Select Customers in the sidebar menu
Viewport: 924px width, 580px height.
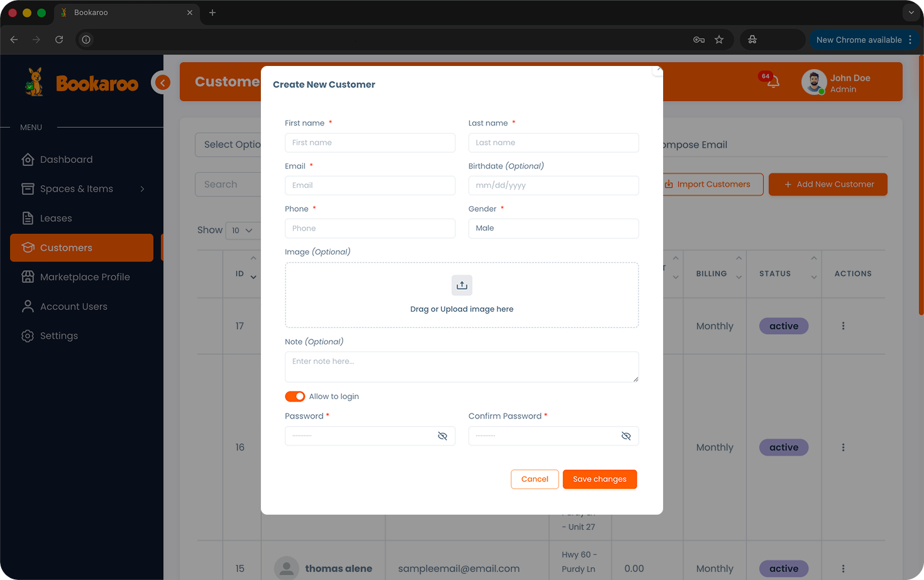[67, 248]
